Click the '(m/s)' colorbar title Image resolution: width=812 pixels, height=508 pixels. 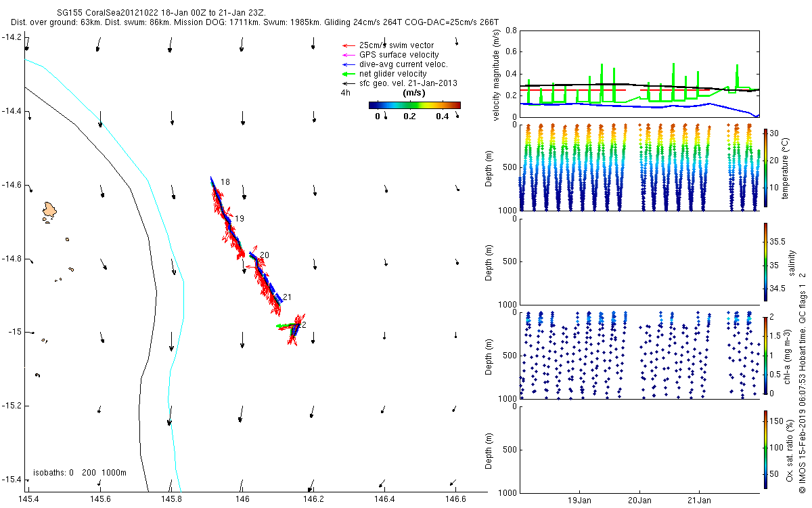pyautogui.click(x=413, y=92)
